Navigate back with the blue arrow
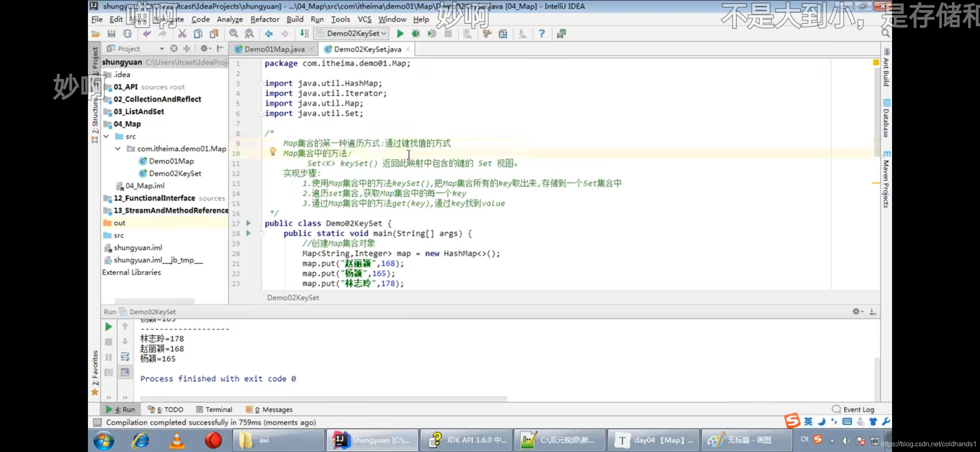 269,34
